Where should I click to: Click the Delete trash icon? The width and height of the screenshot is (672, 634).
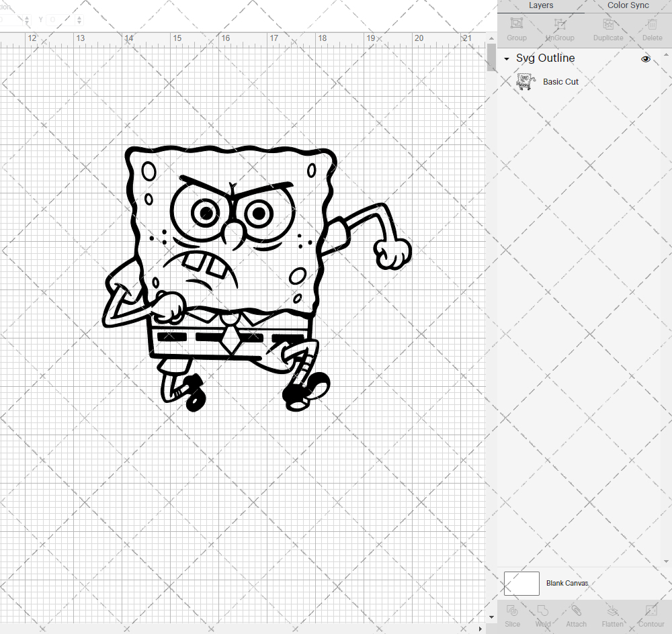(x=651, y=25)
